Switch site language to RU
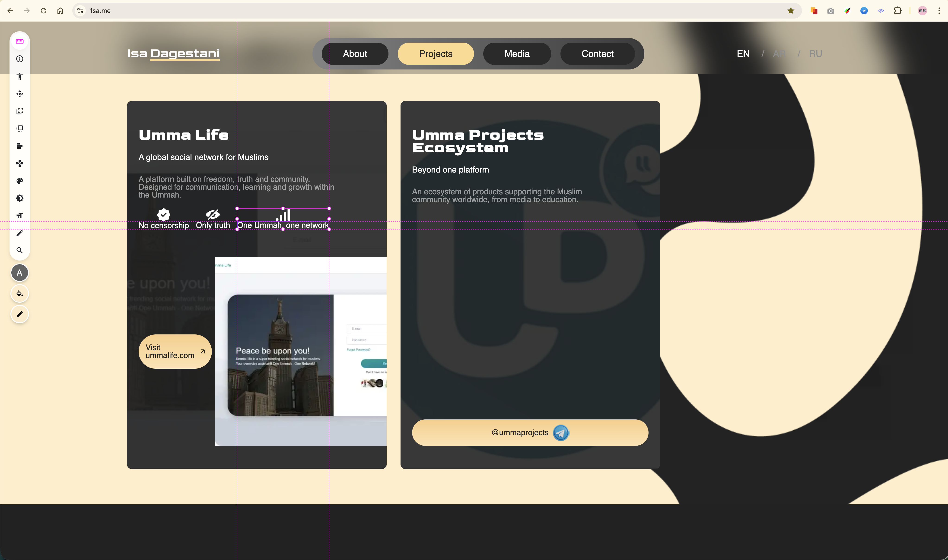Viewport: 948px width, 560px height. click(x=815, y=54)
